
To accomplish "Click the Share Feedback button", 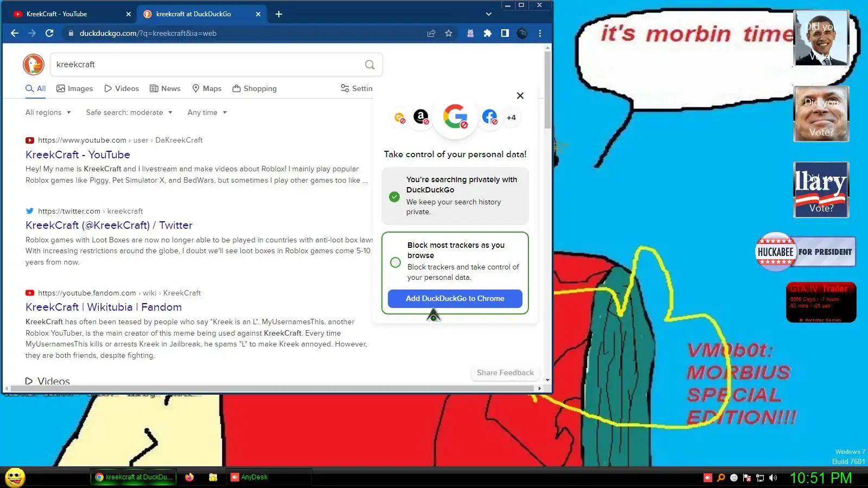I will pos(505,373).
